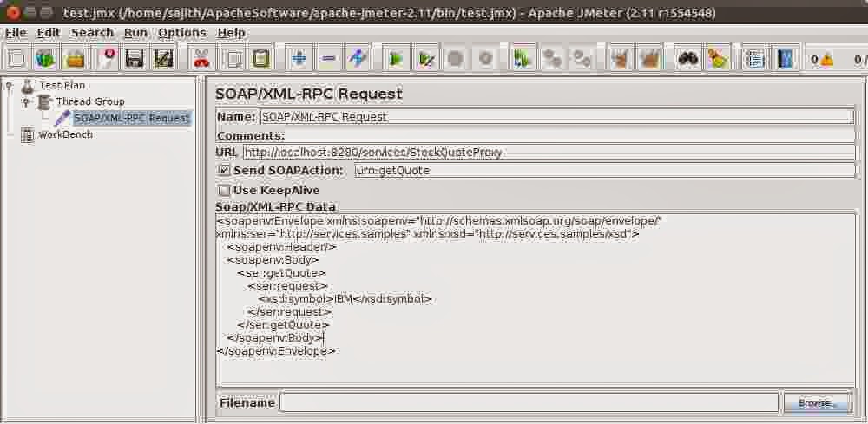Click the Close test plan toolbar icon
Viewport: 868px width, 424px height.
[107, 57]
